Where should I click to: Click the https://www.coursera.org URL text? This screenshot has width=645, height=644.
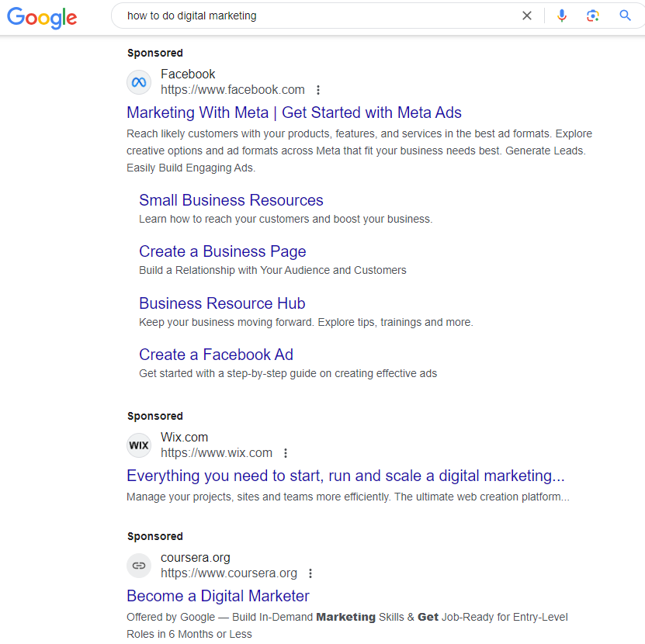click(229, 573)
